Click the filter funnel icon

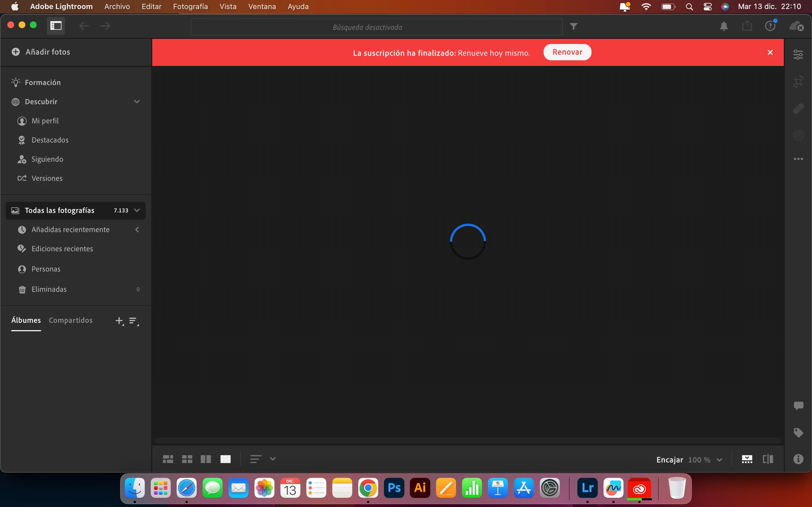(573, 26)
